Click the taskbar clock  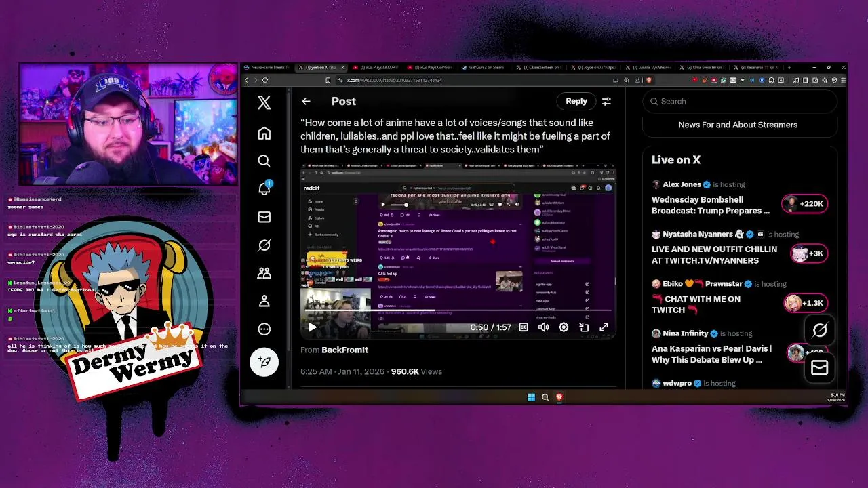(836, 397)
